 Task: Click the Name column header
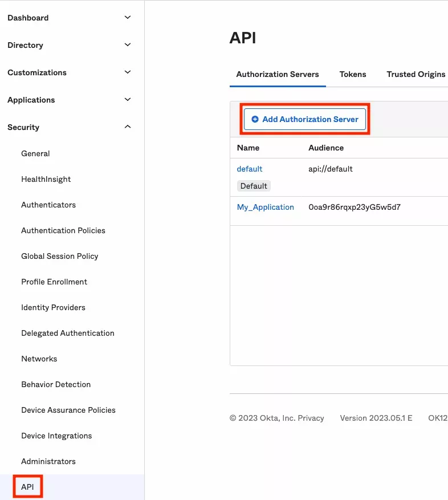[x=248, y=148]
